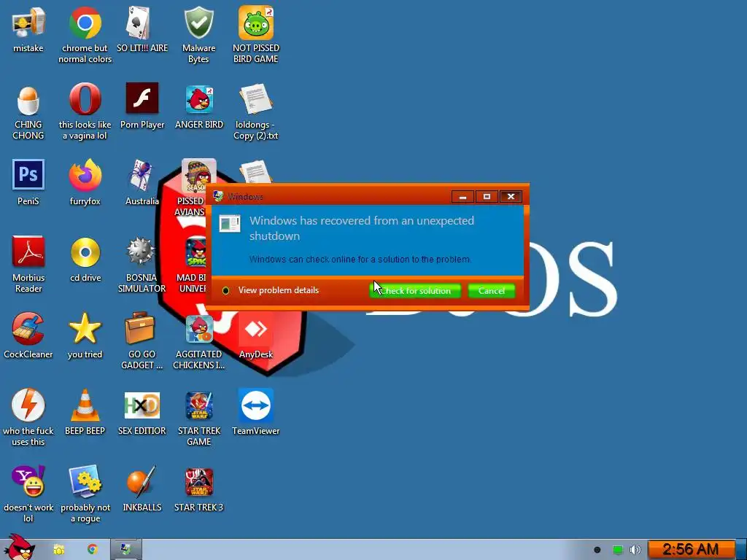Open the Yahoo messenger 'doesn't work lol' icon
The height and width of the screenshot is (560, 747).
pyautogui.click(x=28, y=481)
